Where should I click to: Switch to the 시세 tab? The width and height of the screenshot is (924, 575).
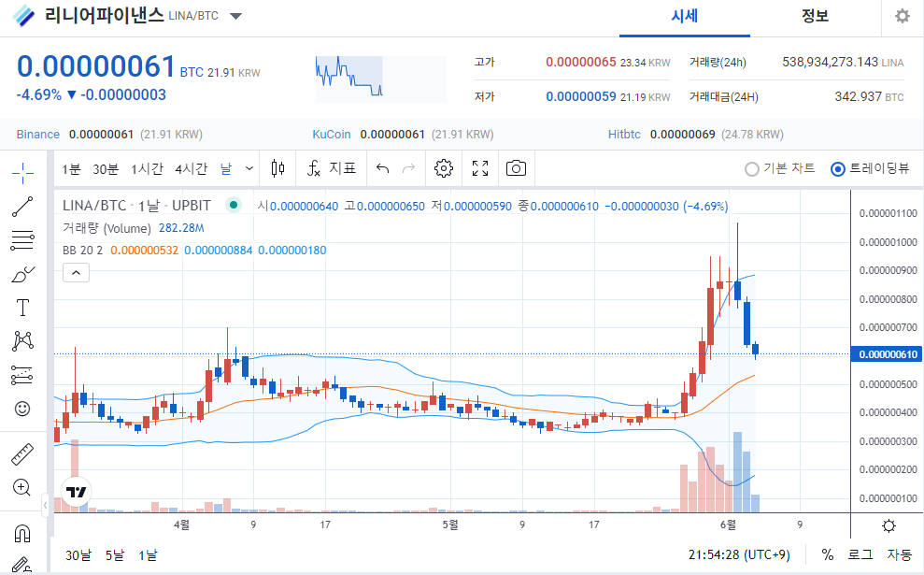pos(684,17)
